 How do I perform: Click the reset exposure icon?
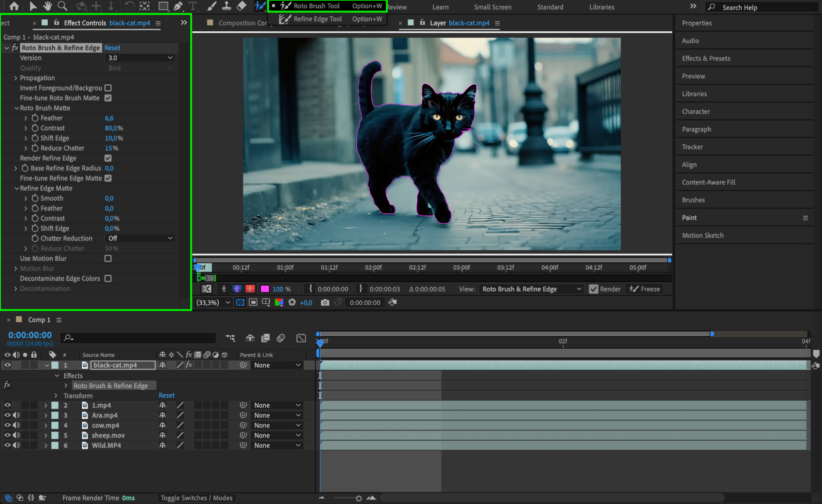[292, 303]
